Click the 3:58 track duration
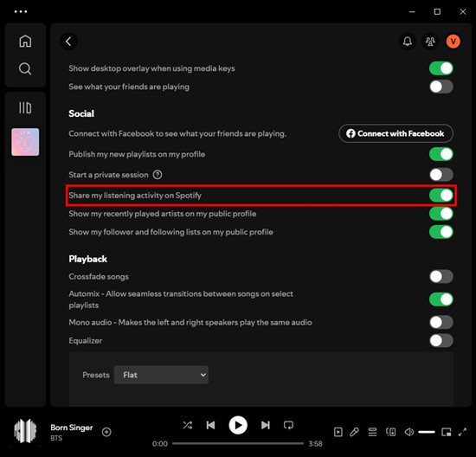This screenshot has width=476, height=457. coord(315,444)
